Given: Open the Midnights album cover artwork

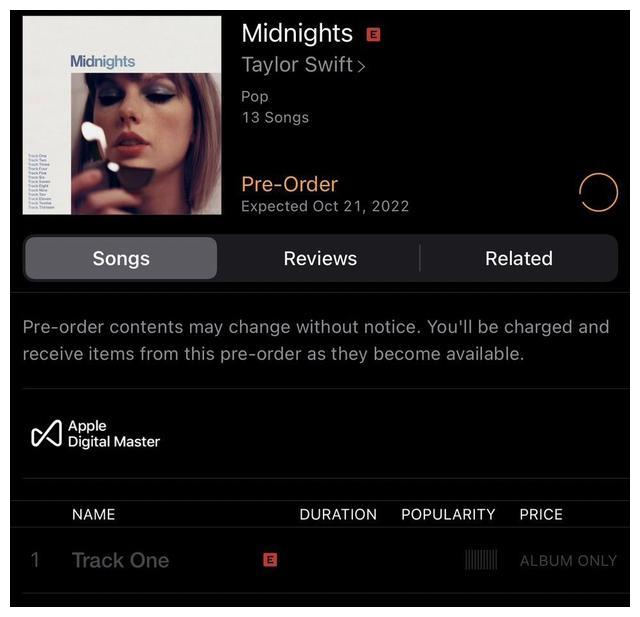Looking at the screenshot, I should [122, 115].
